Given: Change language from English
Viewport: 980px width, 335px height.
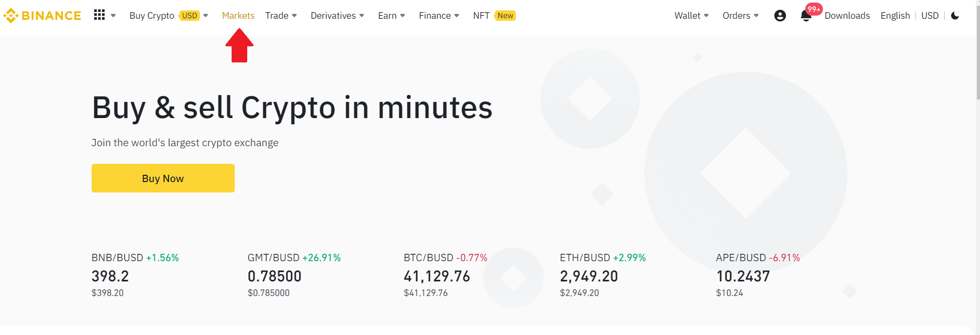Looking at the screenshot, I should pos(895,16).
